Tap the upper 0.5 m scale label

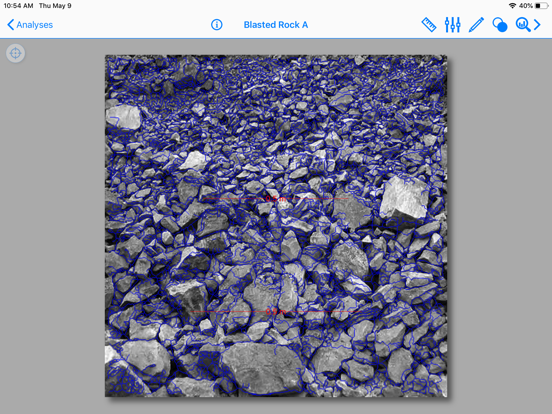(x=276, y=199)
